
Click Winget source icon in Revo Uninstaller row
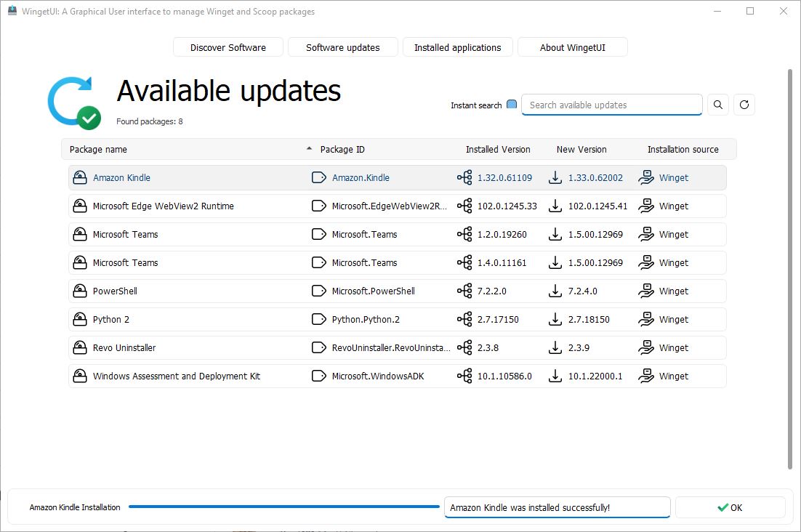click(x=646, y=347)
